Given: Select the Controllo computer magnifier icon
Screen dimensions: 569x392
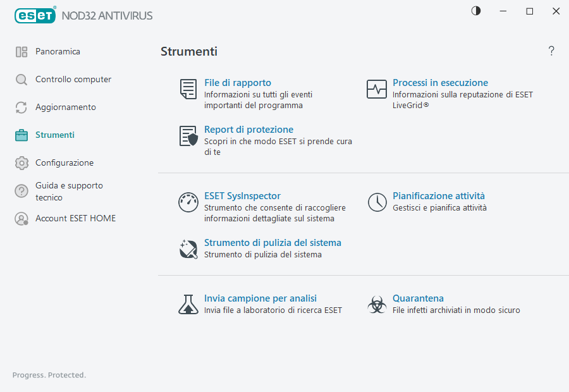Looking at the screenshot, I should pyautogui.click(x=21, y=79).
